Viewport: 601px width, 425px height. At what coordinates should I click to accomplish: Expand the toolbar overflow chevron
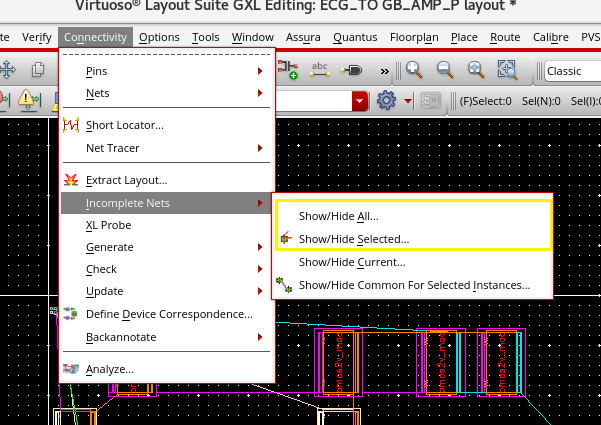(x=384, y=71)
